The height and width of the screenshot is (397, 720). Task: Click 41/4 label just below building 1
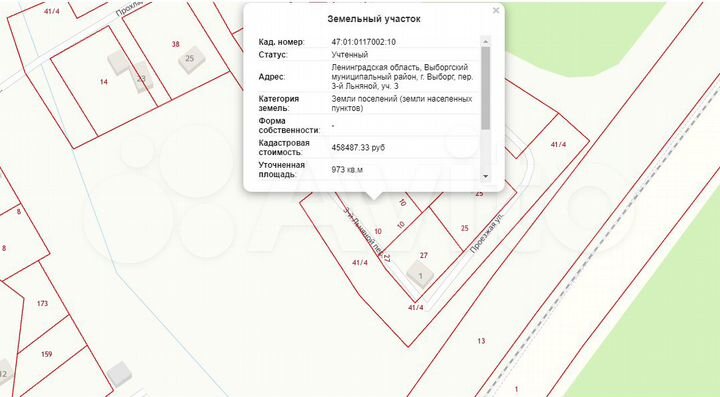[x=416, y=308]
